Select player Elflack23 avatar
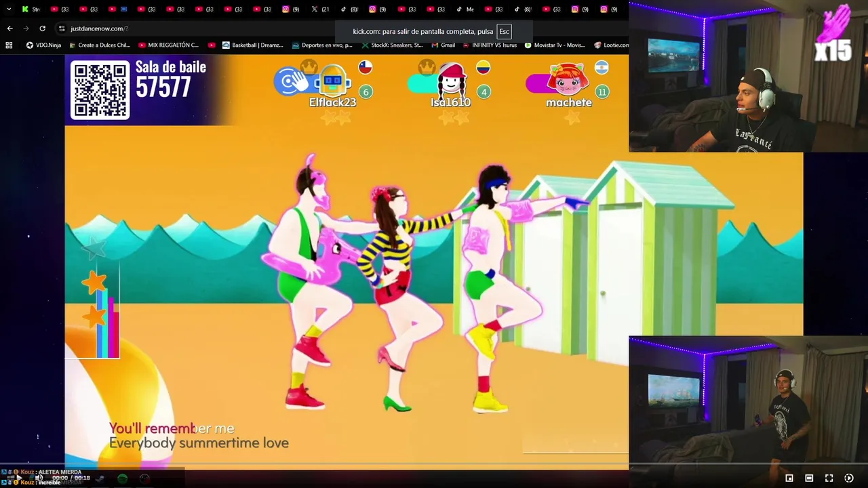This screenshot has height=488, width=868. (332, 81)
